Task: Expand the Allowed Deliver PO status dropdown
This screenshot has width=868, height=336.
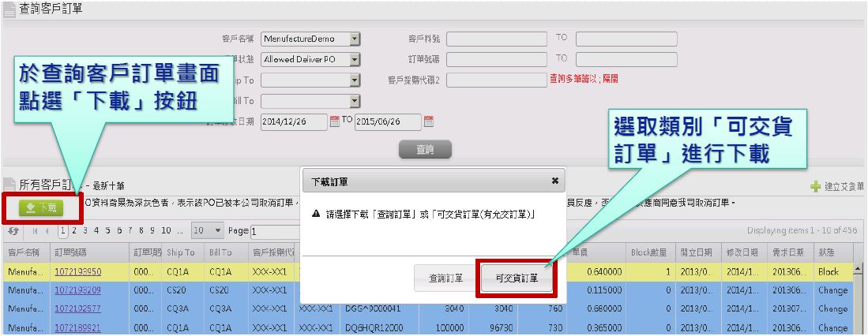Action: [355, 59]
